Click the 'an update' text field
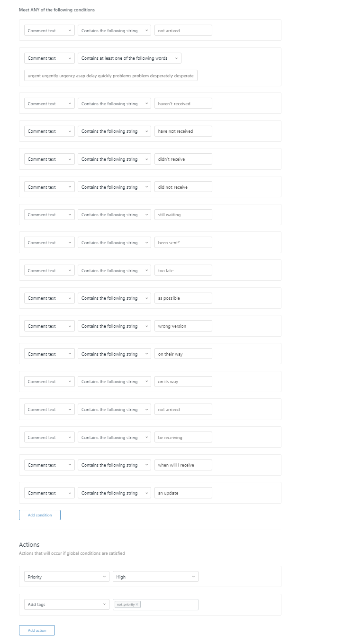The height and width of the screenshot is (644, 344). coord(183,493)
